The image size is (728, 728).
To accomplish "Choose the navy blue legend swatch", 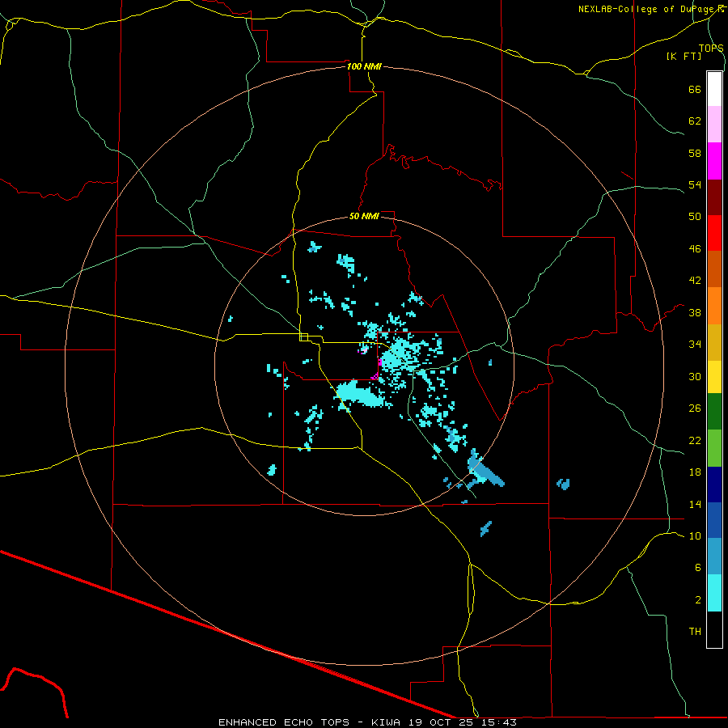I will click(x=714, y=485).
